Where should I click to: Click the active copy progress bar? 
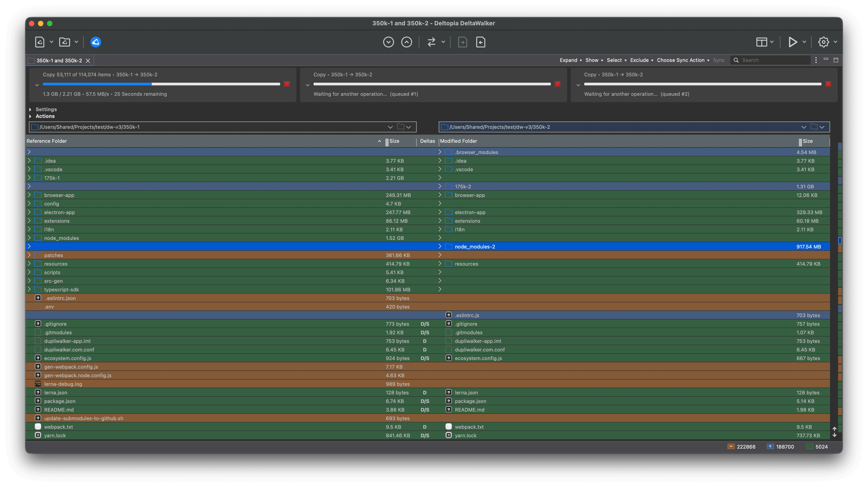click(x=161, y=84)
